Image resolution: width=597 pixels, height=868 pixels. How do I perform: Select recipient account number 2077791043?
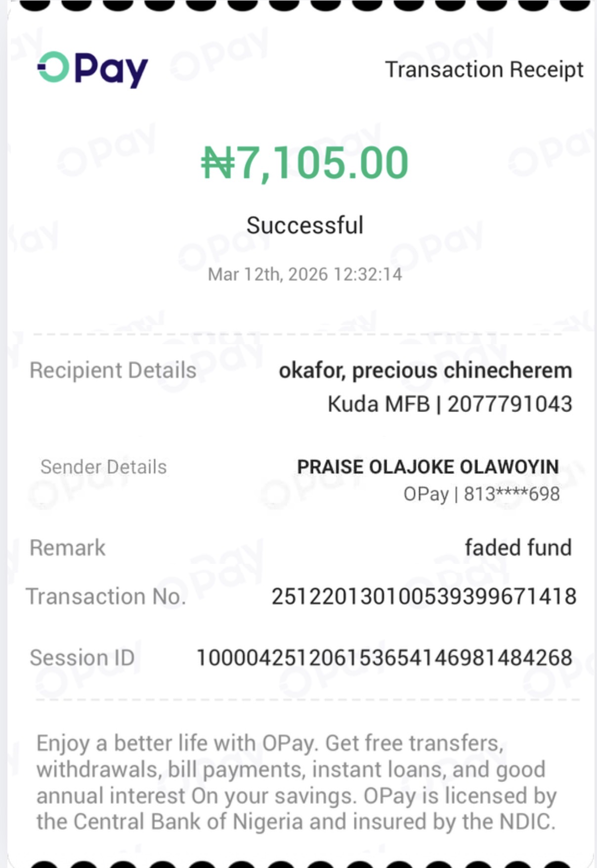tap(510, 404)
